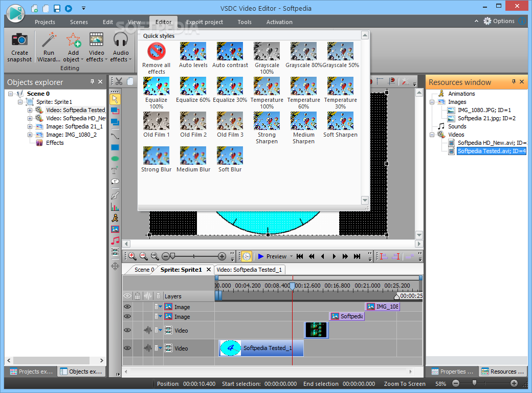This screenshot has width=532, height=393.
Task: Apply Remove all effects style
Action: [157, 58]
